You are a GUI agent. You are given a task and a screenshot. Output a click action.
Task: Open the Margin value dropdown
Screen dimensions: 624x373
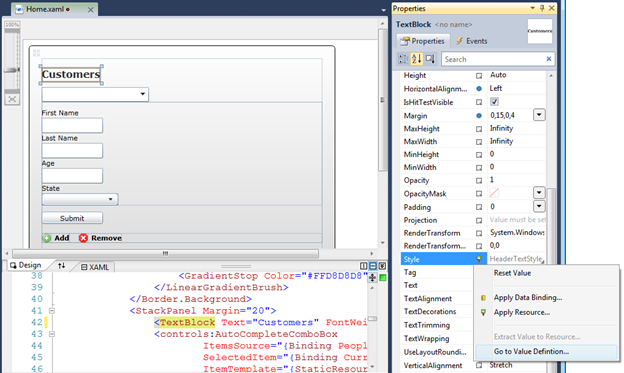(539, 115)
